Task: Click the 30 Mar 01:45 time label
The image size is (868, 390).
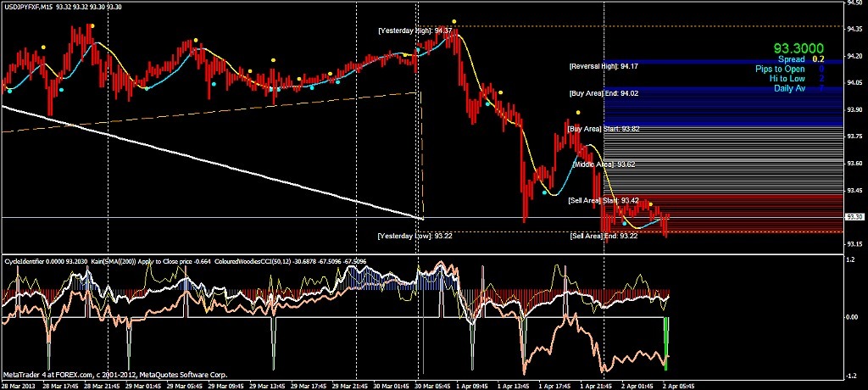Action: coord(391,386)
